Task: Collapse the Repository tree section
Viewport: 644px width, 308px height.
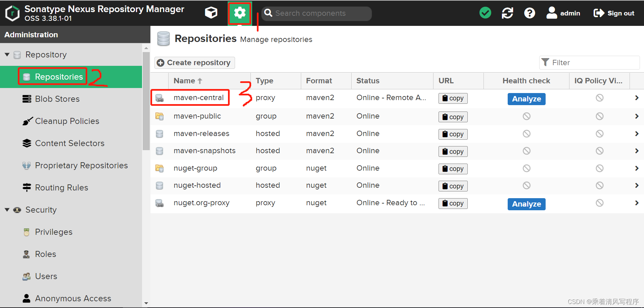Action: [7, 54]
